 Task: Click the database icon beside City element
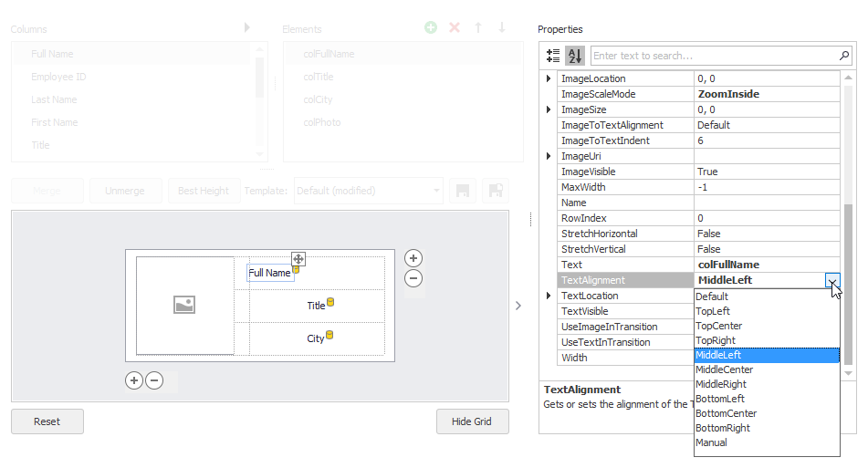tap(329, 335)
